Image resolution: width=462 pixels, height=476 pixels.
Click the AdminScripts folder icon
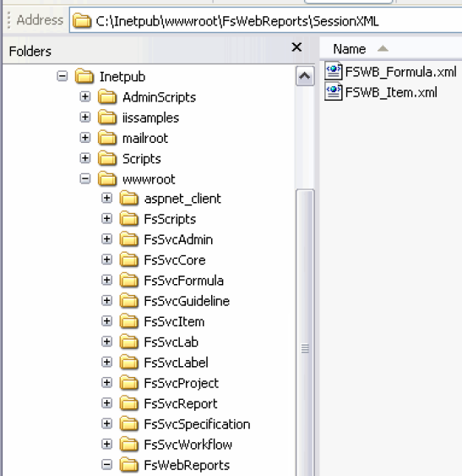click(x=107, y=96)
